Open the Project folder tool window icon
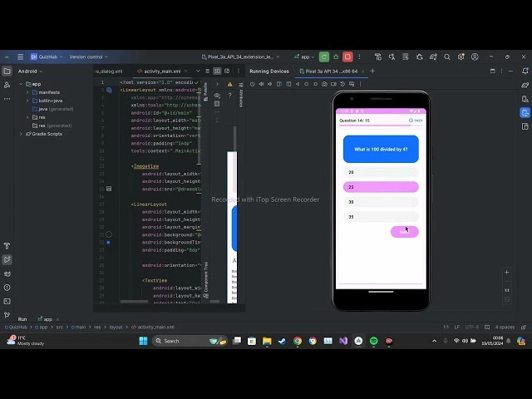Image resolution: width=532 pixels, height=399 pixels. coord(7,71)
